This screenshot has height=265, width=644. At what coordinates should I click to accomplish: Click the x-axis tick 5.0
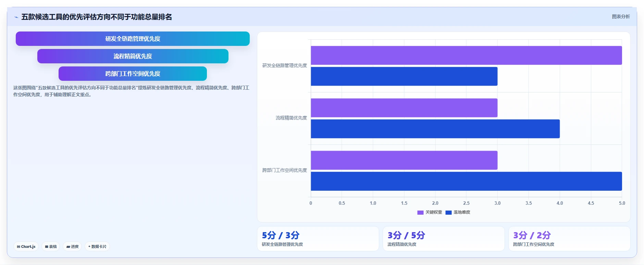click(x=622, y=203)
